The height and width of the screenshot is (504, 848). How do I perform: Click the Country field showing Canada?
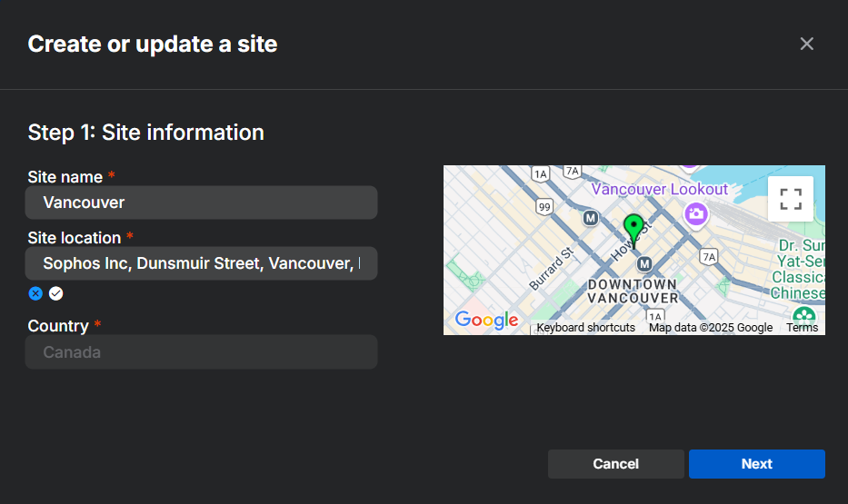201,352
